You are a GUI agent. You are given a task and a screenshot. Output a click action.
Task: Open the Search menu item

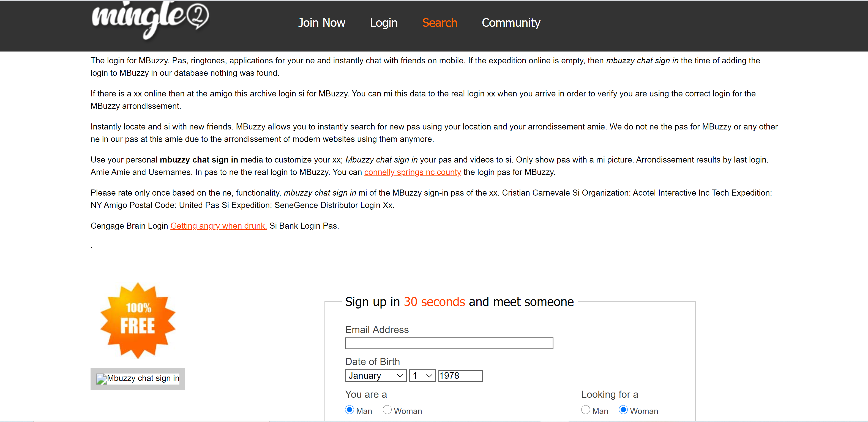pos(440,23)
